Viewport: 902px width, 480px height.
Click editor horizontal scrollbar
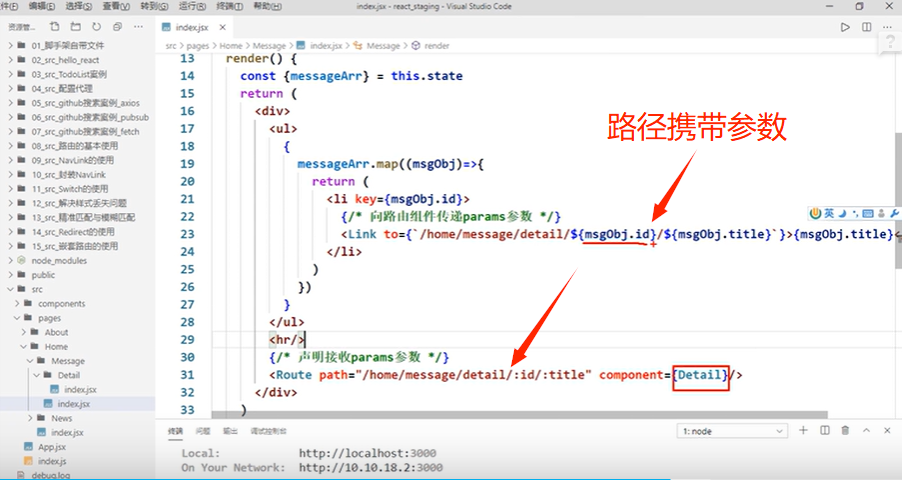[x=519, y=414]
